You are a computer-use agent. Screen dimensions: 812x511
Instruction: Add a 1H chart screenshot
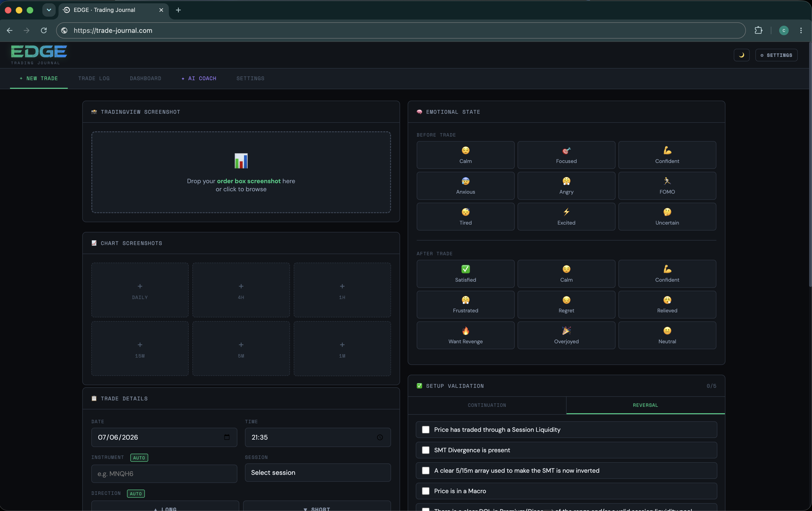point(342,290)
